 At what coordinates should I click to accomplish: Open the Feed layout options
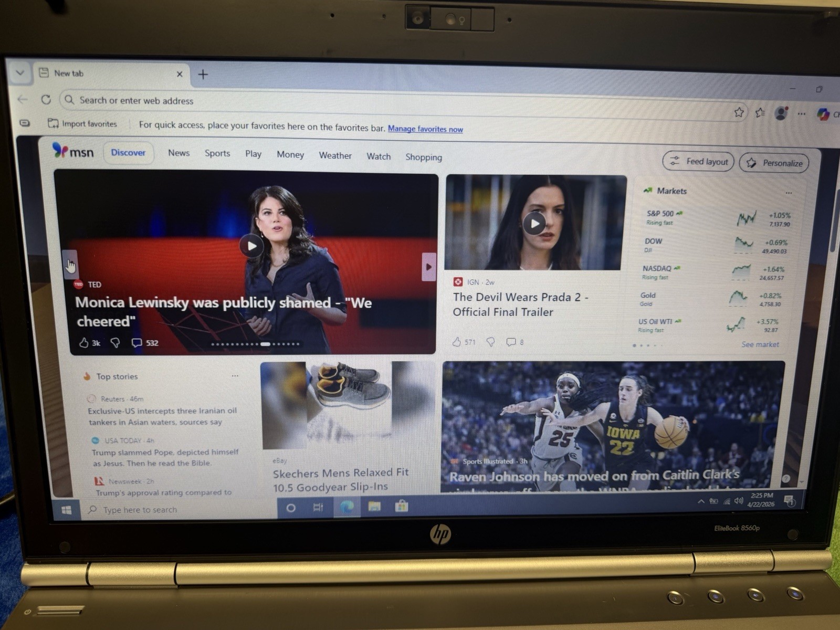tap(698, 161)
